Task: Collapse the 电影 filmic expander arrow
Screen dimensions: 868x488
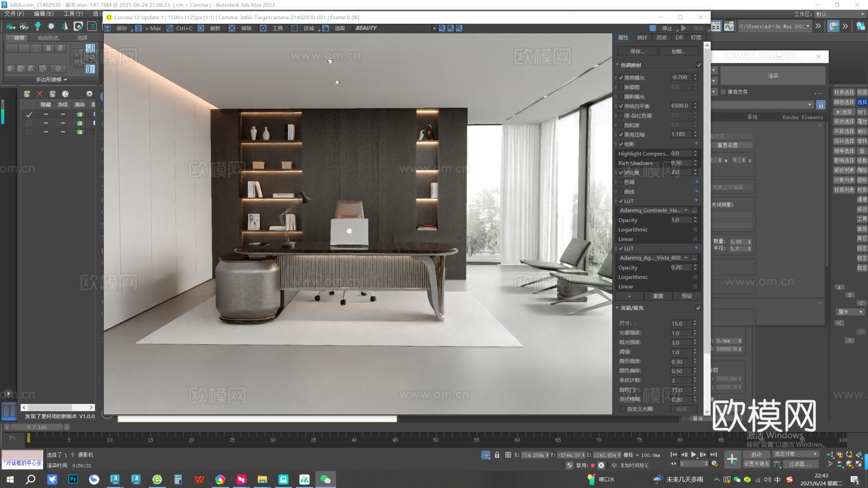Action: 696,144
